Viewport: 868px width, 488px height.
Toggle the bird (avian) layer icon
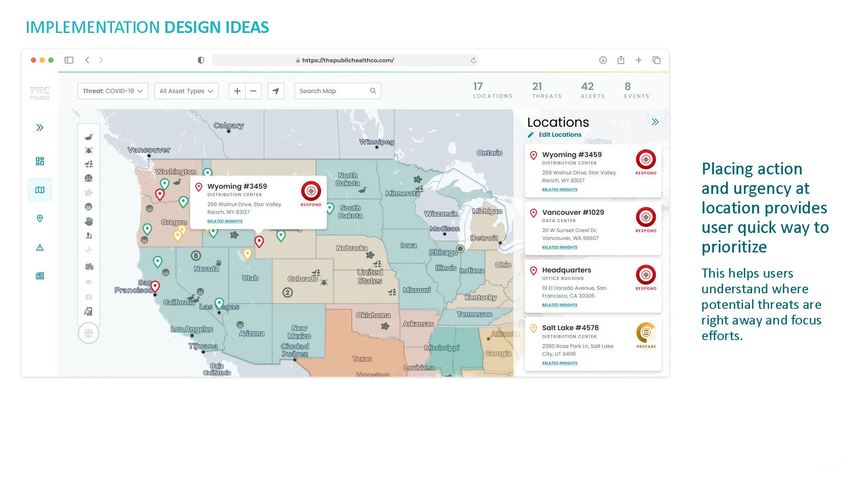(89, 137)
